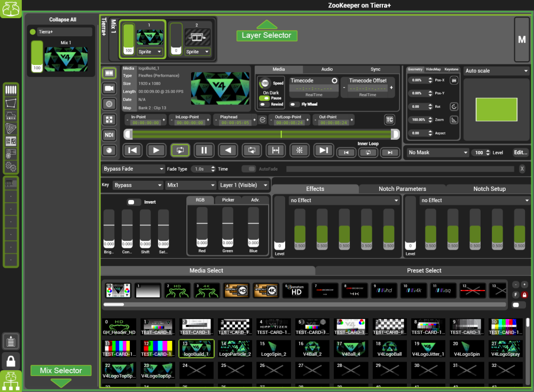Click the play forward button
The image size is (534, 392).
156,150
